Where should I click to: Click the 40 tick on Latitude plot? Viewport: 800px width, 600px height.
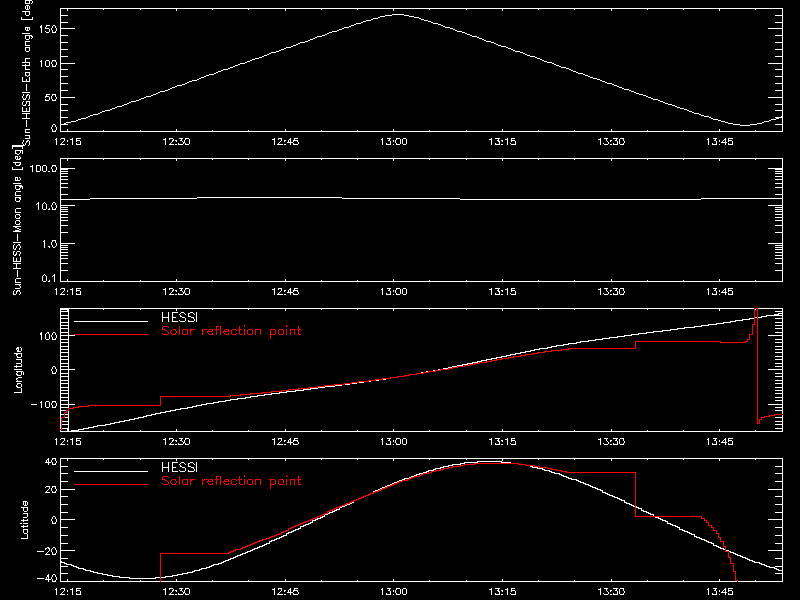(x=51, y=462)
